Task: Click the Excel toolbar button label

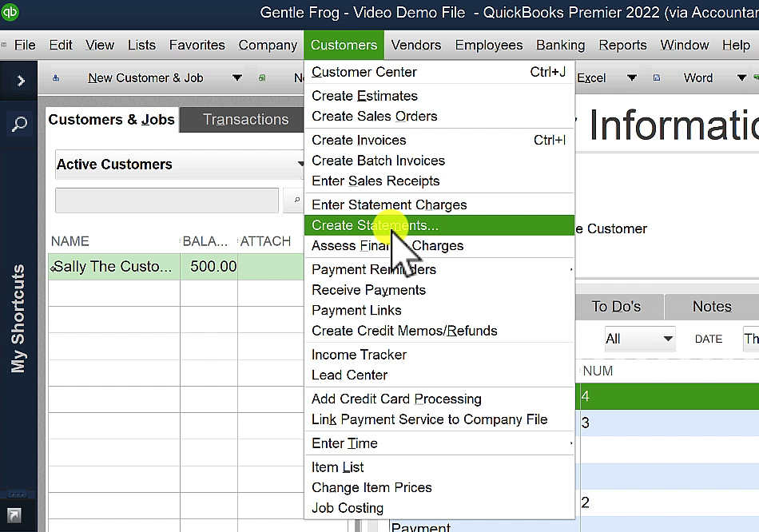Action: point(591,78)
